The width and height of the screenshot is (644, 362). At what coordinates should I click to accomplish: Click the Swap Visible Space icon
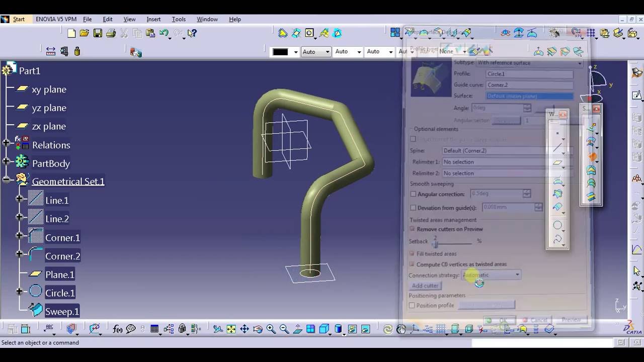[x=366, y=329]
